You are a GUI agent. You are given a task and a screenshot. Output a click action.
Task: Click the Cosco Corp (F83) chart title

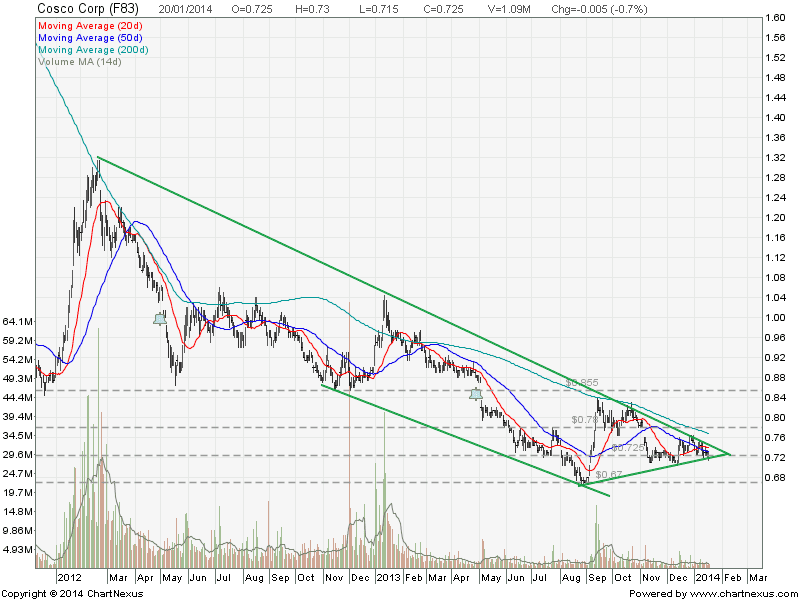coord(88,9)
